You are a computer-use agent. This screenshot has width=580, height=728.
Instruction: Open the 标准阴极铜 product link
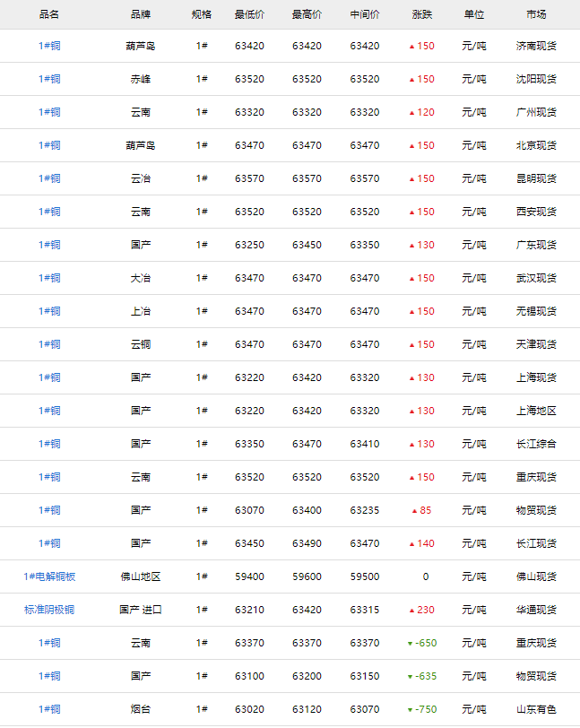coord(49,610)
